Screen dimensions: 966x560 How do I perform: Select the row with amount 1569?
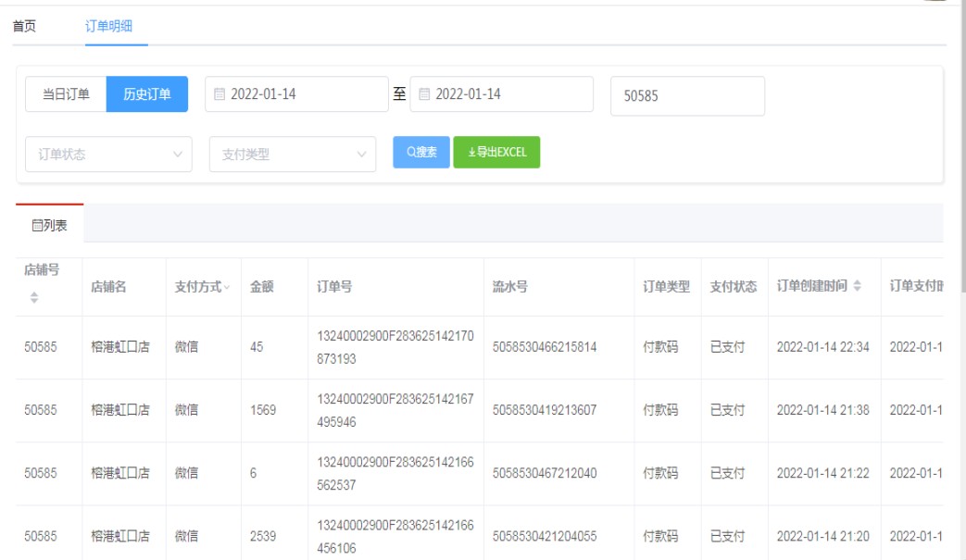[x=263, y=410]
